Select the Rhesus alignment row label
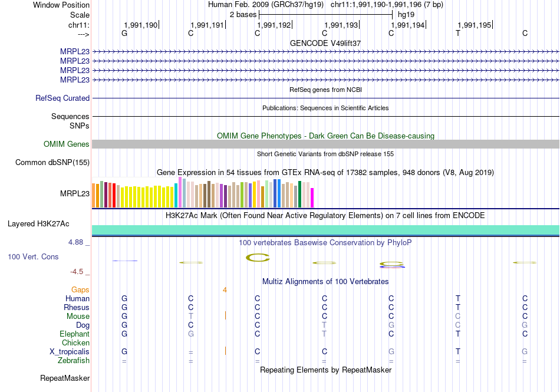The width and height of the screenshot is (560, 392). (x=77, y=307)
